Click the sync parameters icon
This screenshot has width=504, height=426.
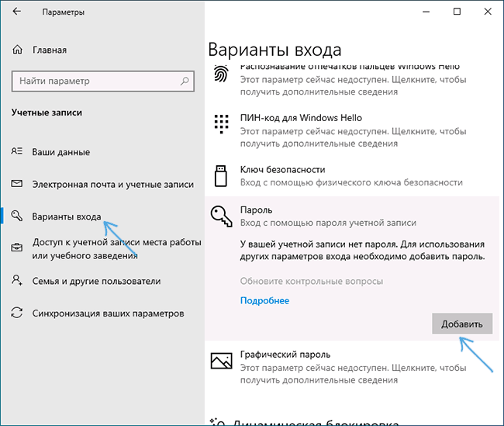click(x=18, y=313)
